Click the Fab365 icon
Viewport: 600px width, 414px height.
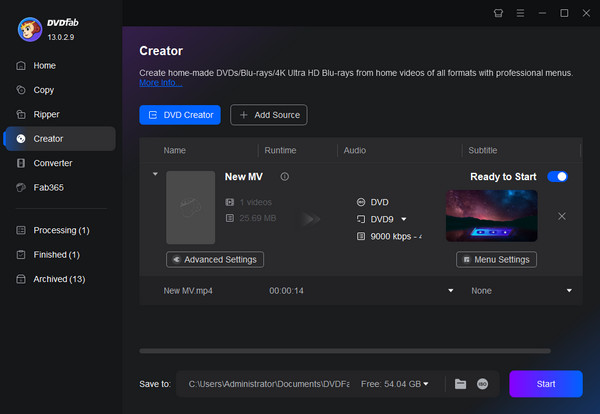coord(21,187)
